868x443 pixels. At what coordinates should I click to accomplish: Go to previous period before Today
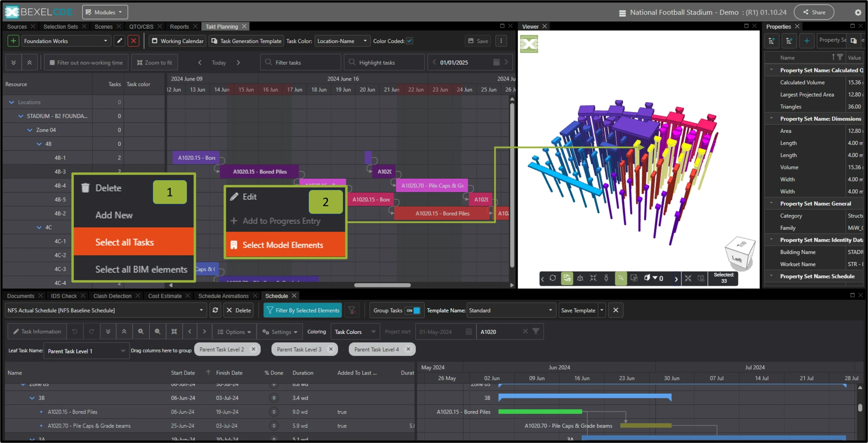click(200, 63)
